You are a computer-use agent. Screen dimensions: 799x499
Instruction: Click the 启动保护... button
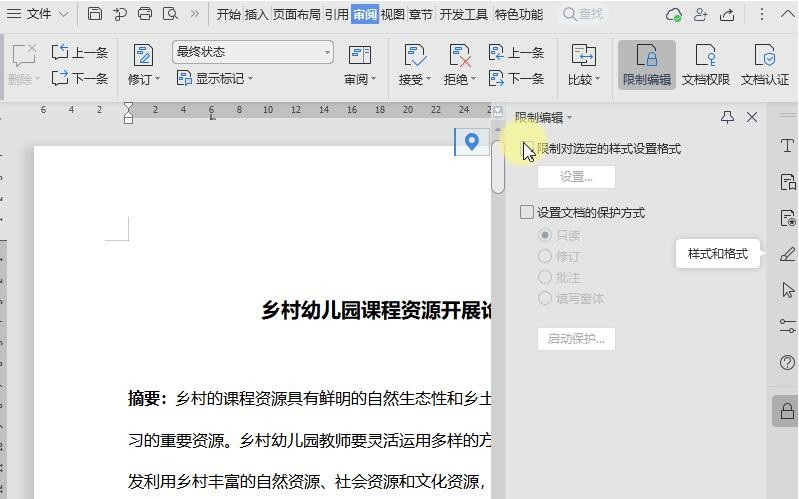click(576, 338)
